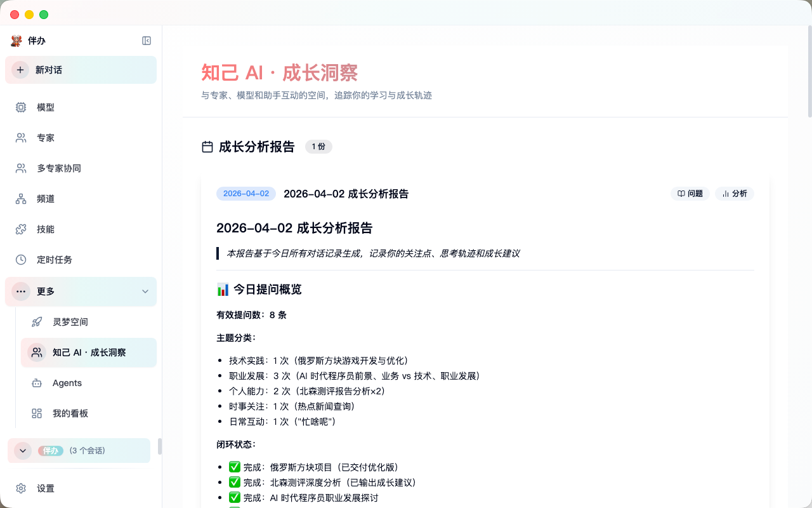Click the 2026-04-02 date tag
This screenshot has width=812, height=508.
tap(246, 194)
